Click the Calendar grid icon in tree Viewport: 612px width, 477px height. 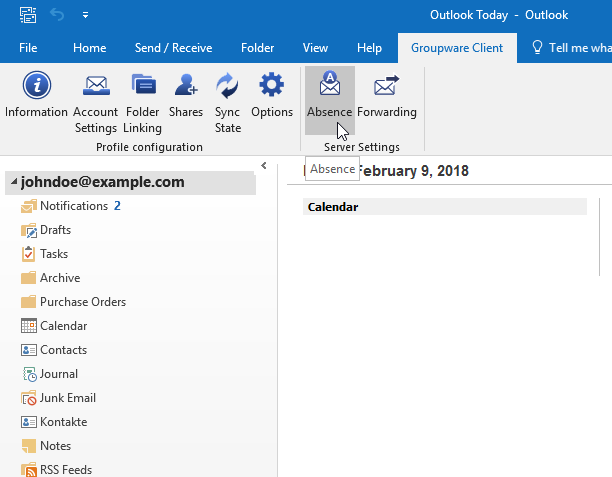pos(29,326)
